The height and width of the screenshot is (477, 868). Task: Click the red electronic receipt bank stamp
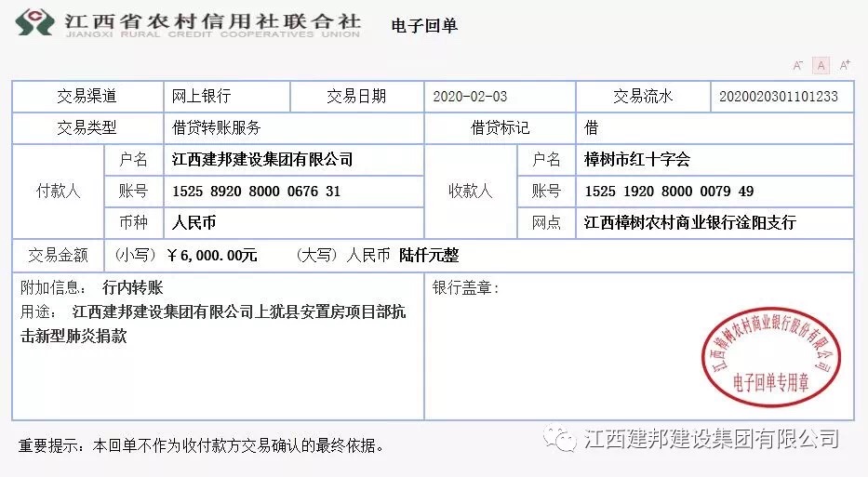click(x=771, y=356)
